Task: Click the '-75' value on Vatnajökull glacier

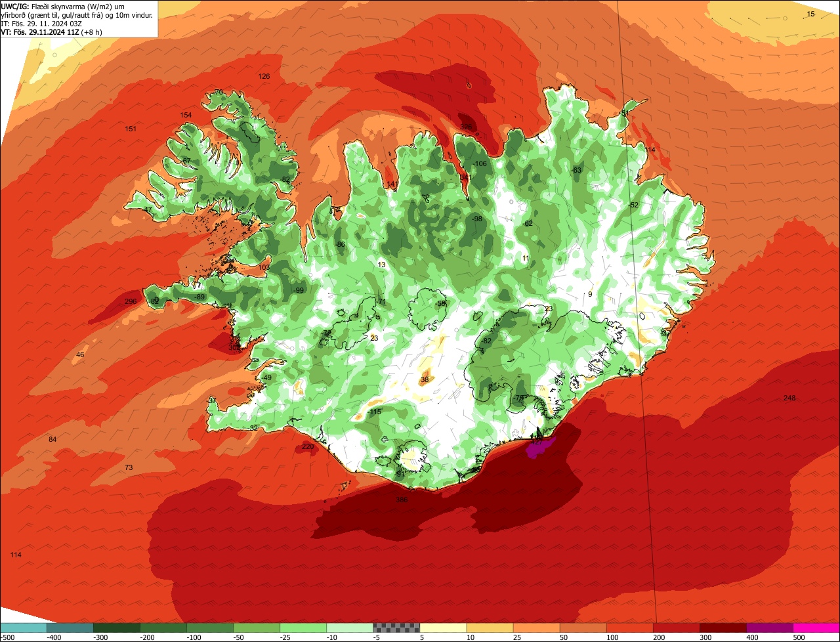Action: tap(519, 398)
